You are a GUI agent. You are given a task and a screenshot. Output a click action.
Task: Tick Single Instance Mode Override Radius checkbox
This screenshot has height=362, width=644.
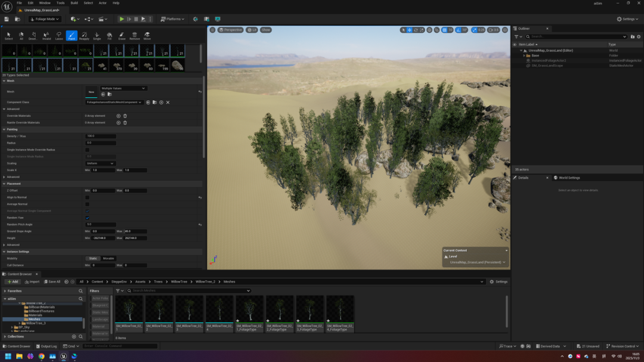(87, 150)
